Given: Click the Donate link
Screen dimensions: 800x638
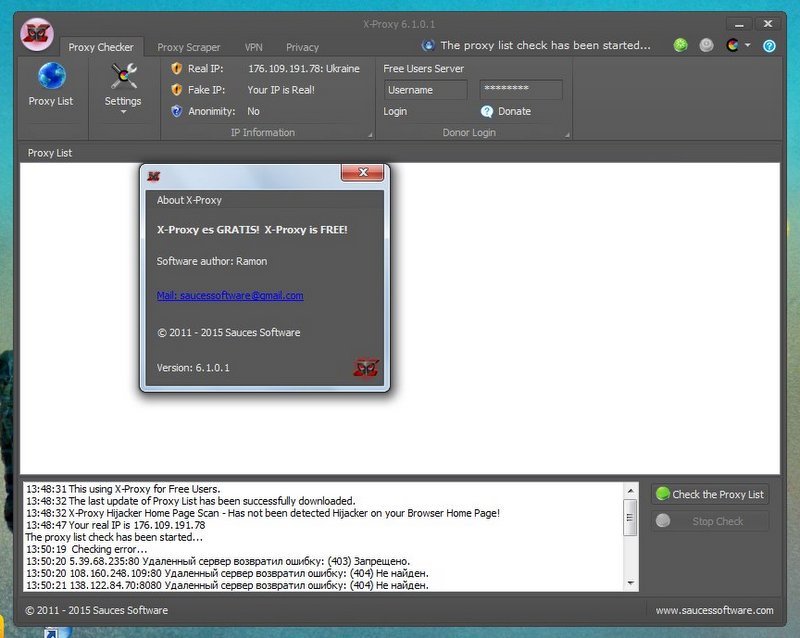Looking at the screenshot, I should click(x=514, y=111).
